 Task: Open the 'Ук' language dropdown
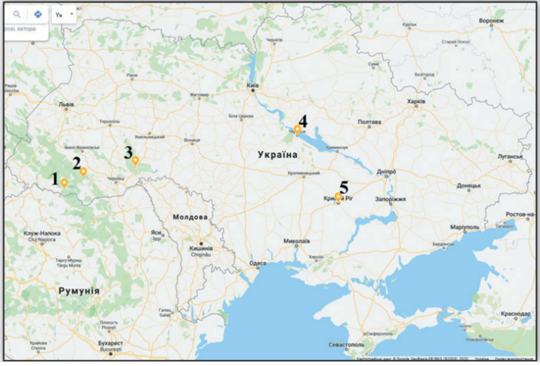point(64,15)
